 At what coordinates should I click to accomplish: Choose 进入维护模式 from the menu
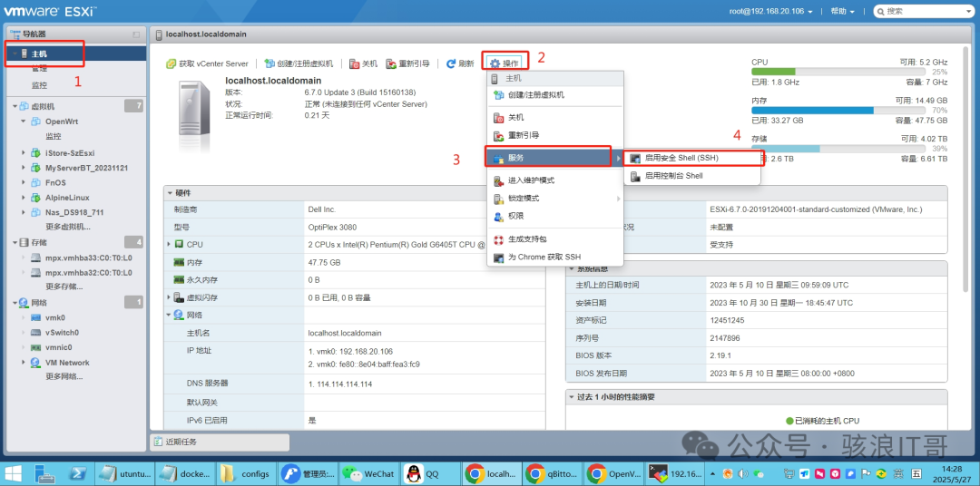point(555,180)
